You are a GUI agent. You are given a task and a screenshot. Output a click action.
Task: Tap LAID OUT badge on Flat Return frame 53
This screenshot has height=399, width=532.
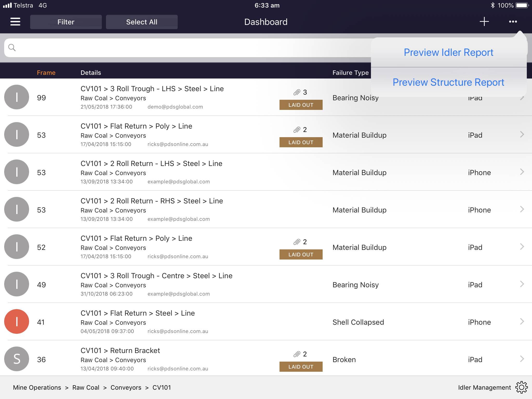[301, 142]
